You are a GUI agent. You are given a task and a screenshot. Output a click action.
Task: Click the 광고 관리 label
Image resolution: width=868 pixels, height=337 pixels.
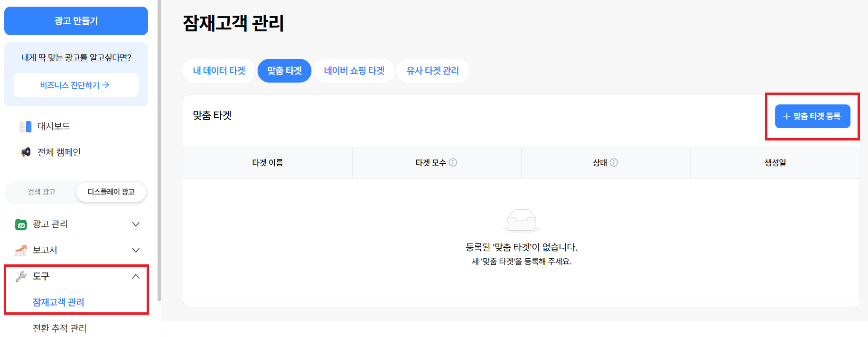(x=50, y=224)
